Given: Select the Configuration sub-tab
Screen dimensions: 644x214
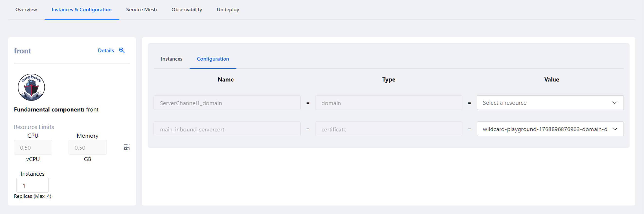Looking at the screenshot, I should click(213, 59).
